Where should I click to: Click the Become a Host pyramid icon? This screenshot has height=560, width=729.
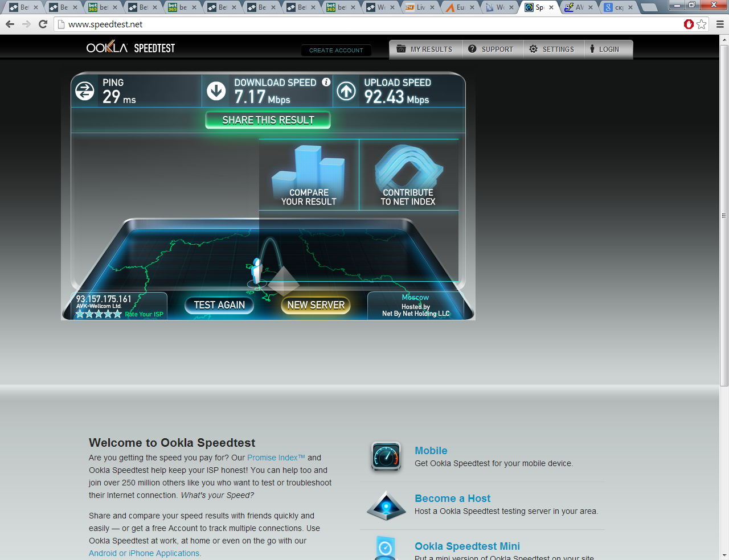(x=386, y=505)
